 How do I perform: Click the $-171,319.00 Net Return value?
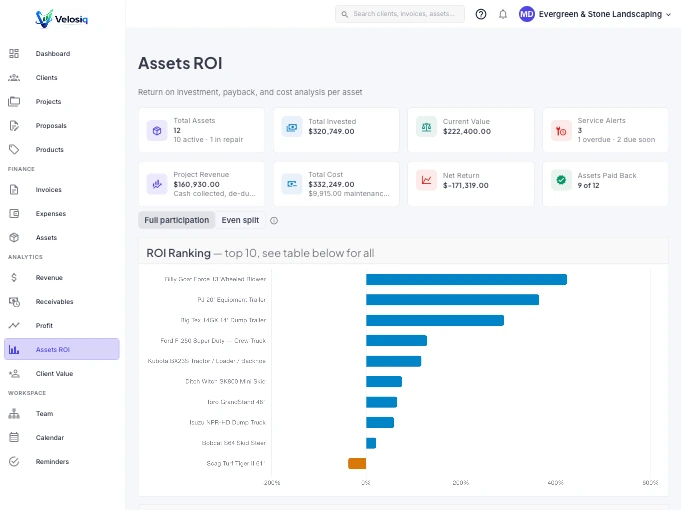click(x=466, y=185)
